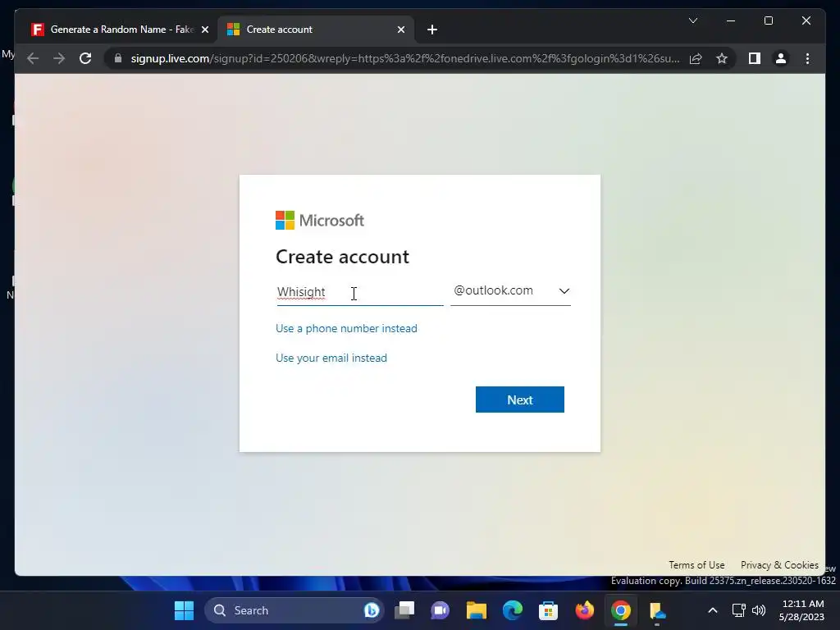
Task: Reload the page with the refresh icon
Action: (85, 58)
